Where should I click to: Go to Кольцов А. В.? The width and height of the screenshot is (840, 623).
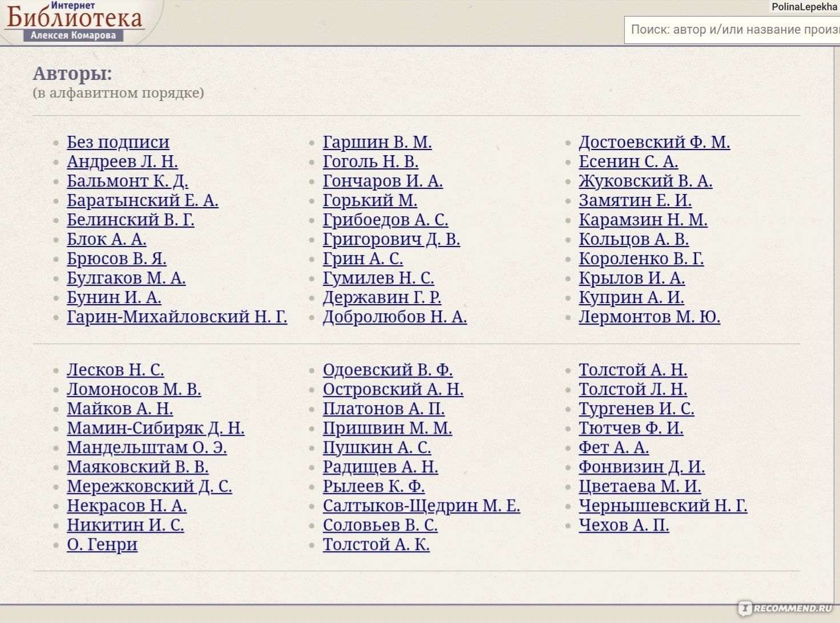[634, 239]
